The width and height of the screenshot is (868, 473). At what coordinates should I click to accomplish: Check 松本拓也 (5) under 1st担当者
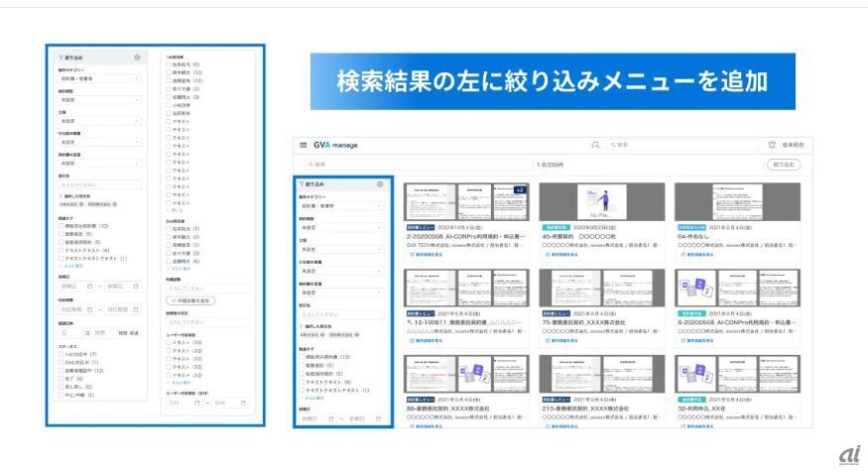pyautogui.click(x=169, y=64)
